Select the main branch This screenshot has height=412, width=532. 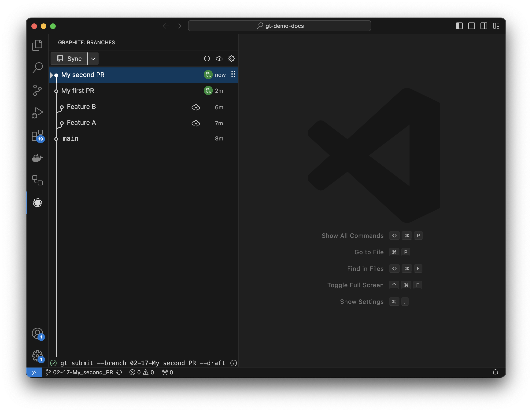(70, 138)
